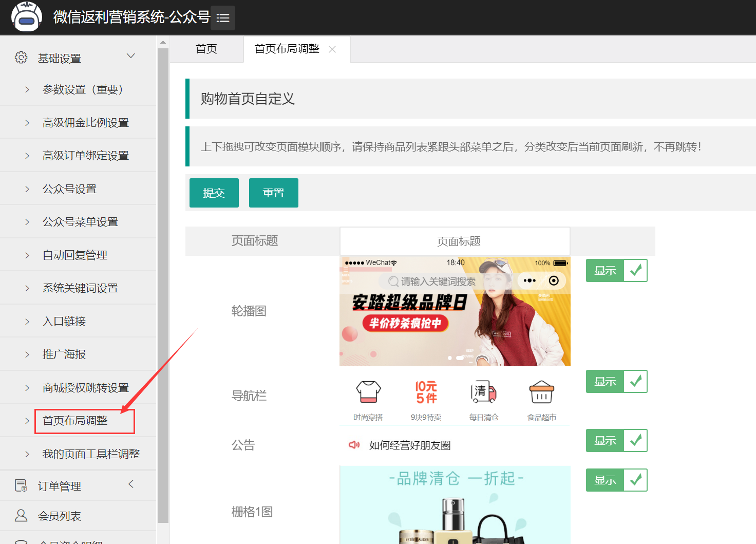This screenshot has width=756, height=544.
Task: Click arrow beside 公众号设置
Action: (27, 189)
